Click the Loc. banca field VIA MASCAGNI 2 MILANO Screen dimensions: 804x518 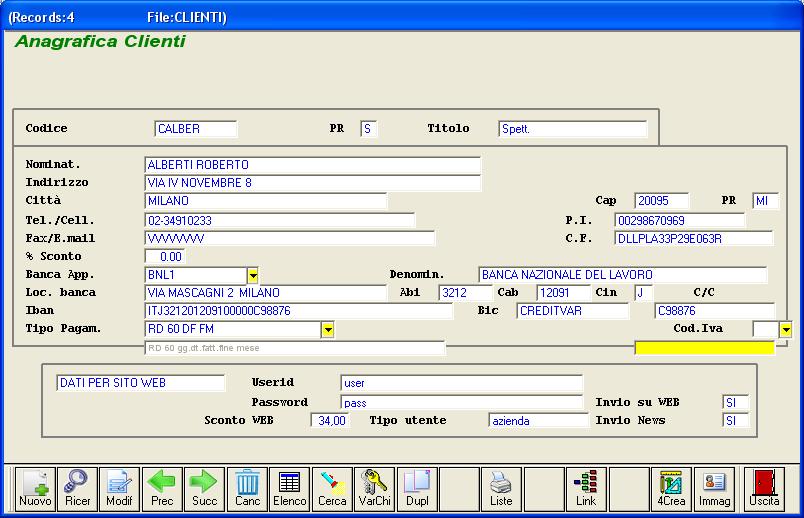coord(266,293)
